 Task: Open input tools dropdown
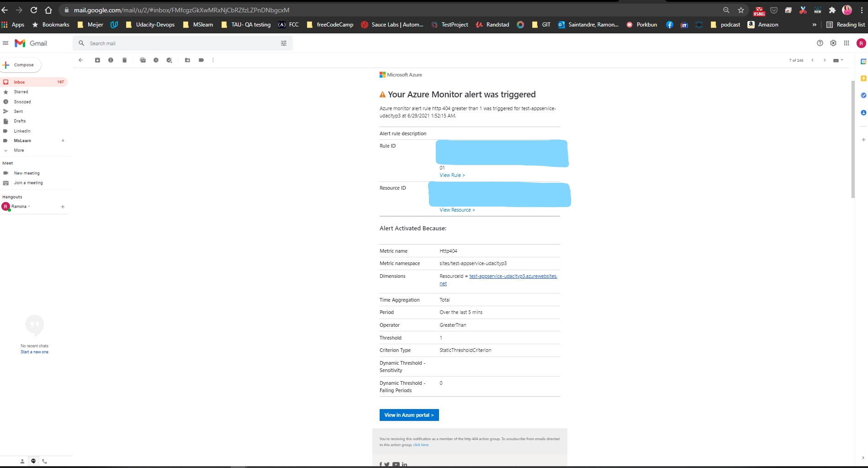pos(838,60)
